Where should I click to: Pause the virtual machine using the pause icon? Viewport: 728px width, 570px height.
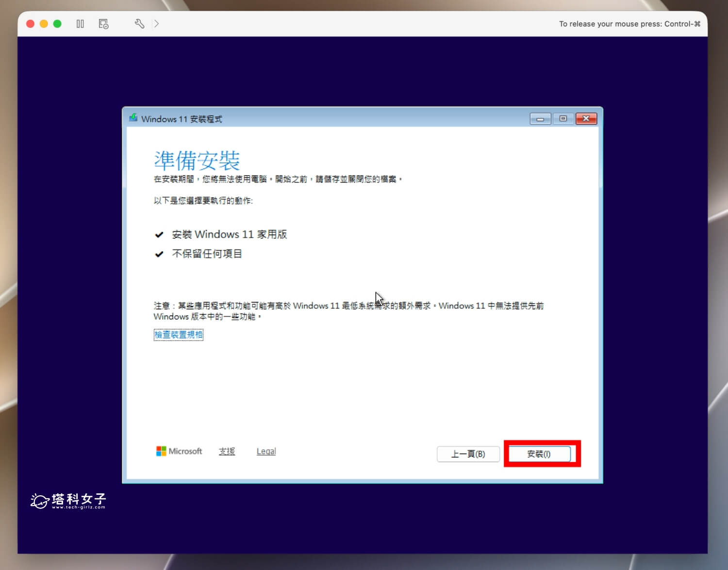80,24
